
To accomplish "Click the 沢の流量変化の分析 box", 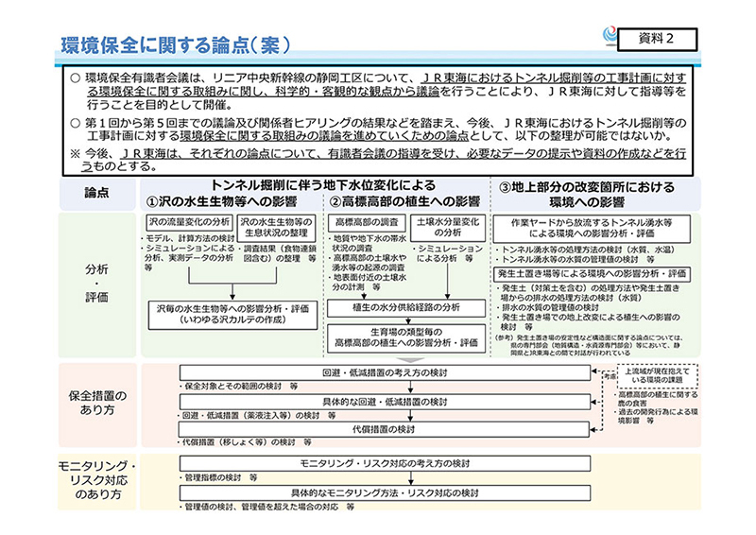I will click(x=190, y=222).
